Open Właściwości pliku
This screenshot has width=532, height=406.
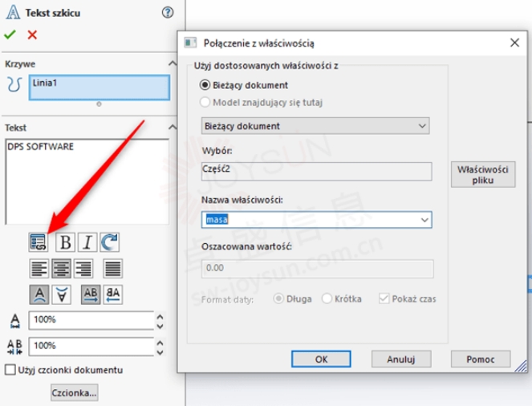483,174
